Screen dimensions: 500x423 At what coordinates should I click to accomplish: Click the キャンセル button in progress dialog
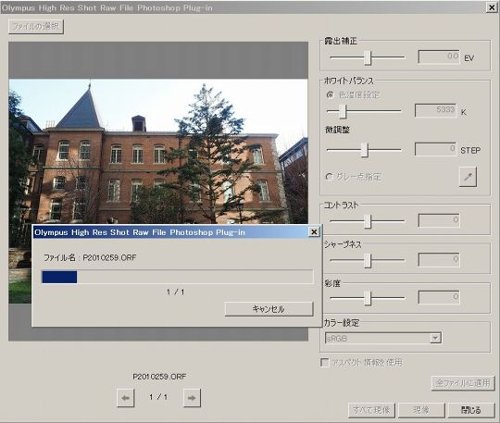[x=269, y=309]
